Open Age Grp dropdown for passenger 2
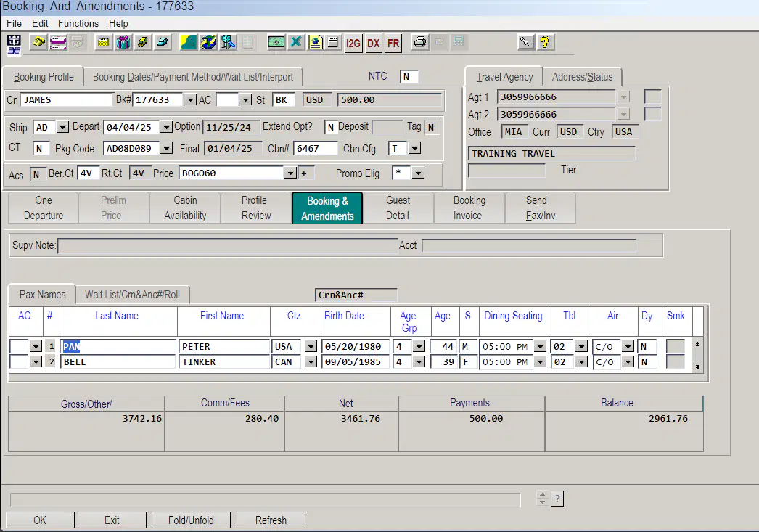The width and height of the screenshot is (759, 532). pos(419,362)
